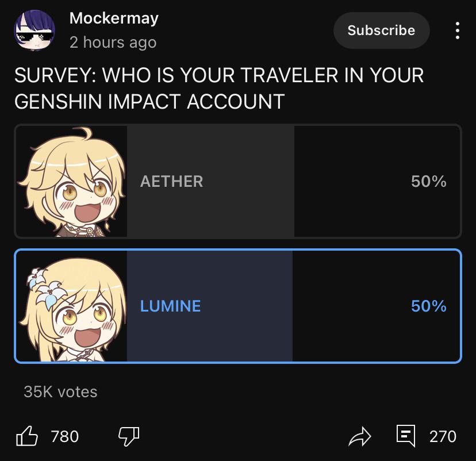Open Mockermay channel avatar
The width and height of the screenshot is (476, 461).
(x=34, y=30)
